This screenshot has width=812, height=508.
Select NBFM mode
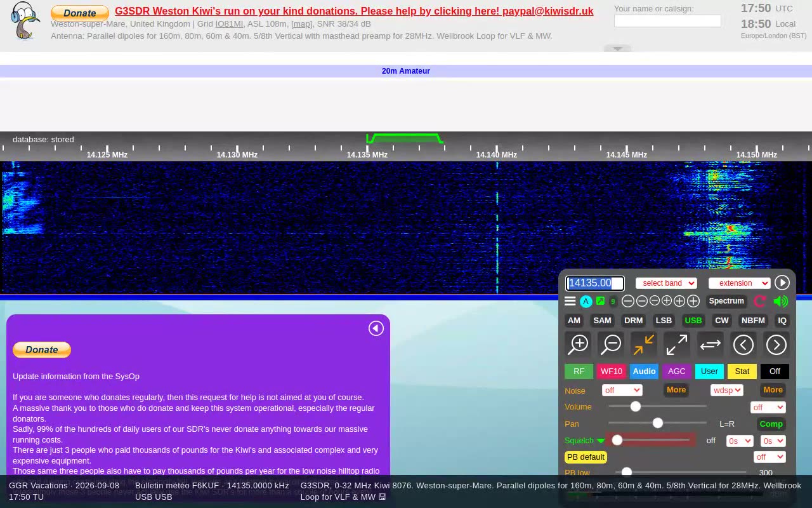click(753, 321)
